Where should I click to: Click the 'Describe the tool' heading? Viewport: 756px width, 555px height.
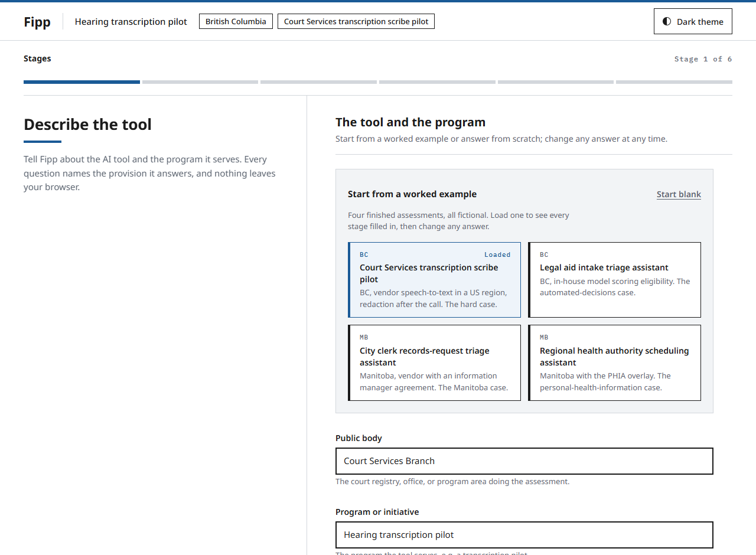[x=87, y=125]
